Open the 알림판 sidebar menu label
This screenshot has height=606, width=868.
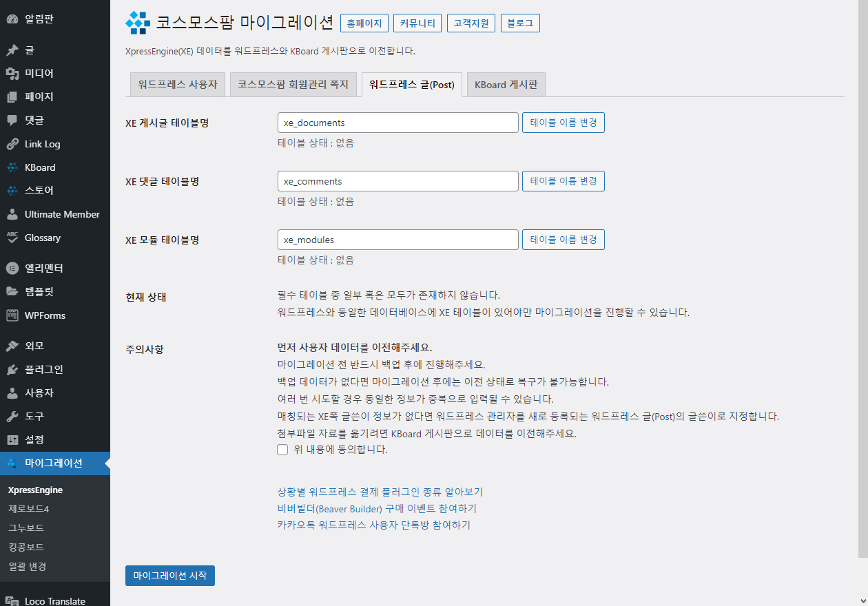pyautogui.click(x=39, y=19)
